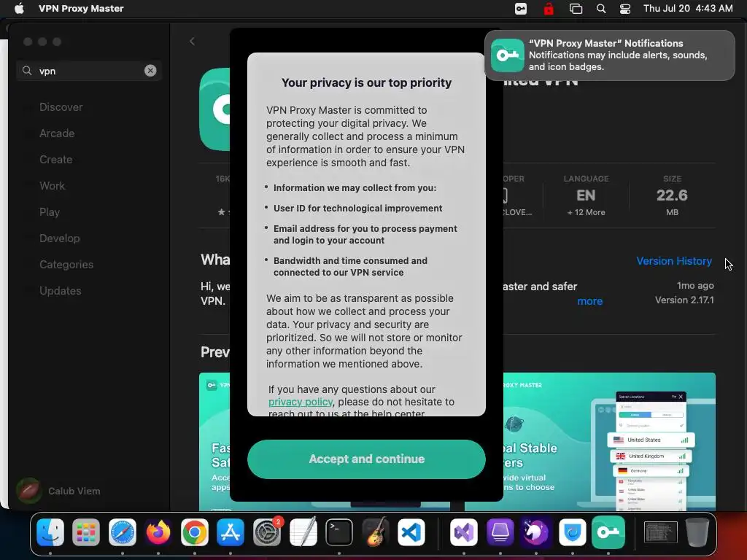The image size is (747, 560).
Task: Open Categories in App Store sidebar
Action: click(66, 264)
